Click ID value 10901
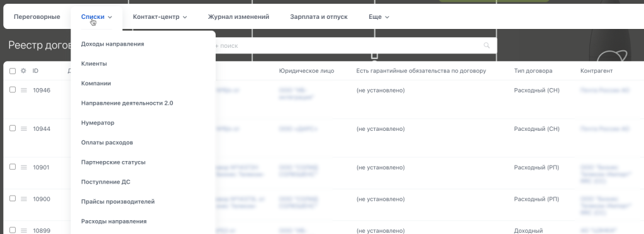The height and width of the screenshot is (234, 644). 41,167
